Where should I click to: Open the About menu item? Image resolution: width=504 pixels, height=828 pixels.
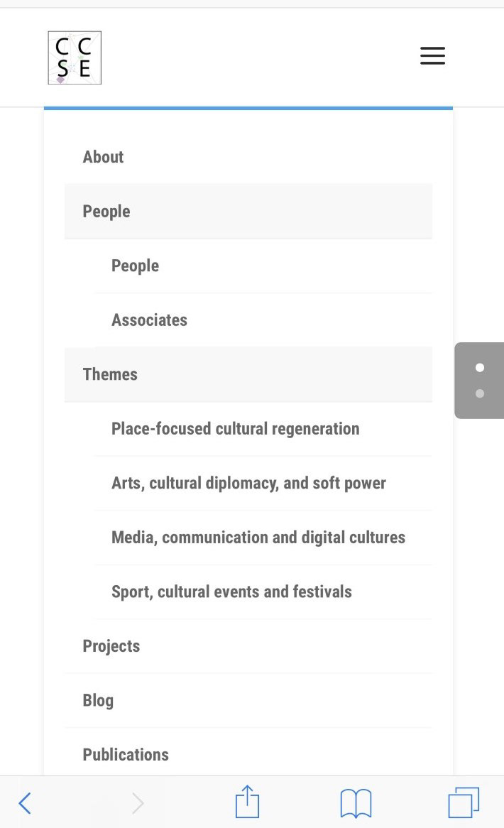click(x=103, y=157)
